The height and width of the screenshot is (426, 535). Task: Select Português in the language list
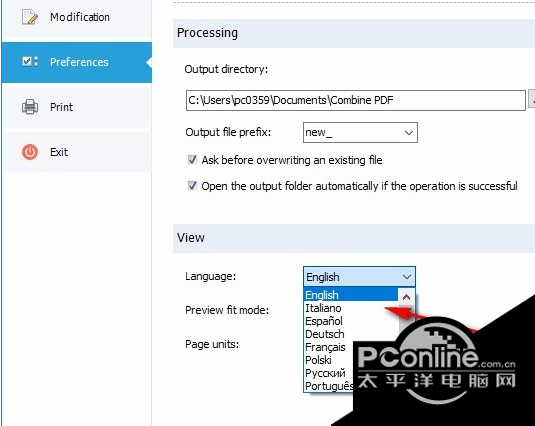[x=329, y=386]
